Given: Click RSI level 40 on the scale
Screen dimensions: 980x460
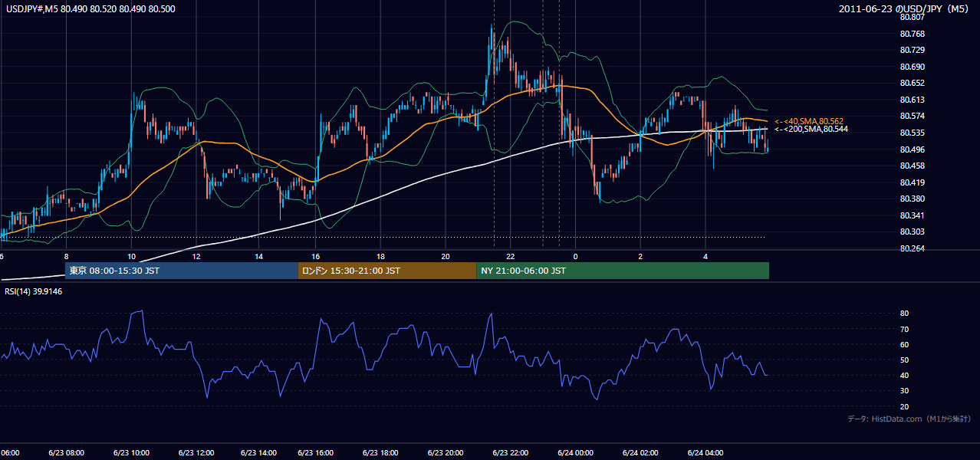Looking at the screenshot, I should (905, 376).
